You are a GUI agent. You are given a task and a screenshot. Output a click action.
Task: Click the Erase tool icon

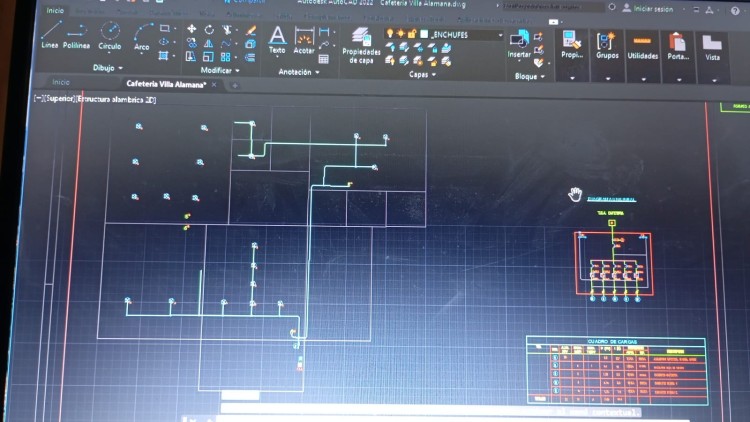tap(251, 31)
